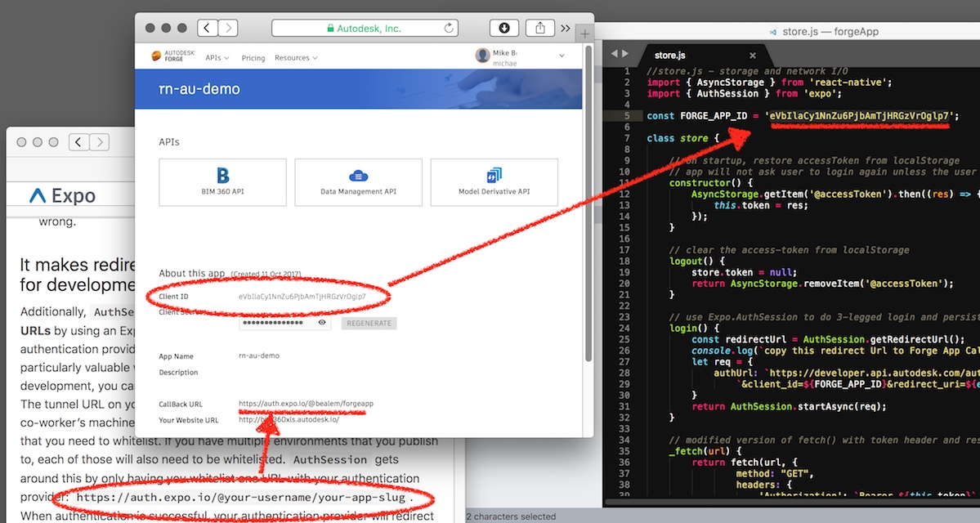Show hidden Safari toolbar items

[566, 28]
